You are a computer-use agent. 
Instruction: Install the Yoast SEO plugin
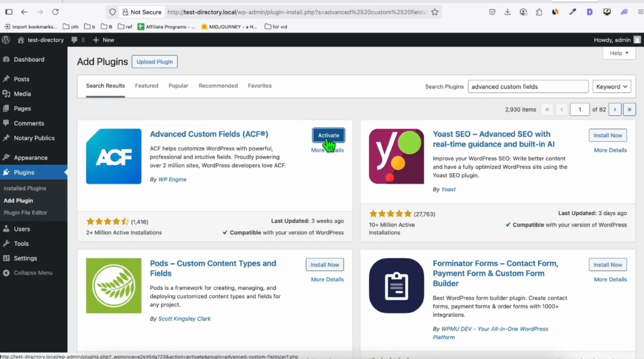coord(607,135)
